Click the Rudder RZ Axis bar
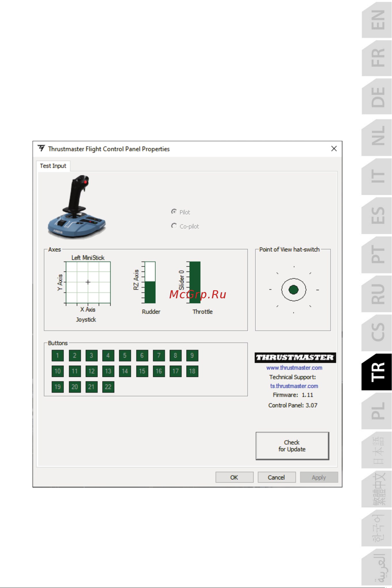 (150, 282)
